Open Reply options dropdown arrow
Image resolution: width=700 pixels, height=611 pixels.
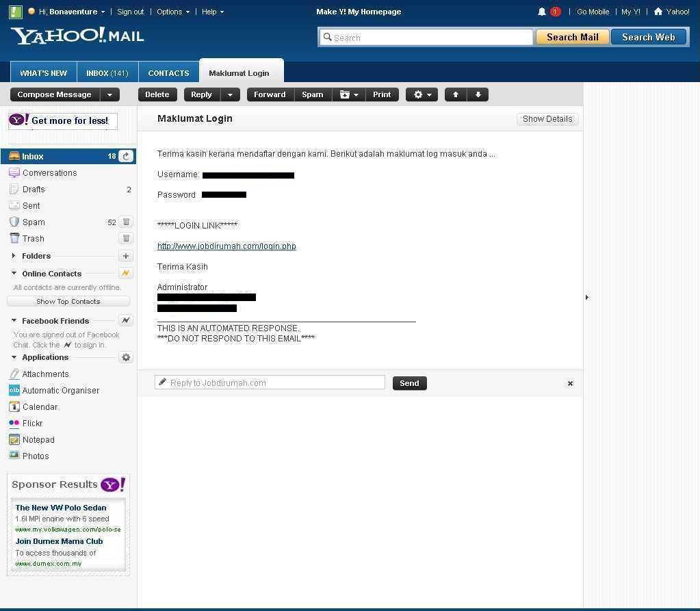(230, 94)
